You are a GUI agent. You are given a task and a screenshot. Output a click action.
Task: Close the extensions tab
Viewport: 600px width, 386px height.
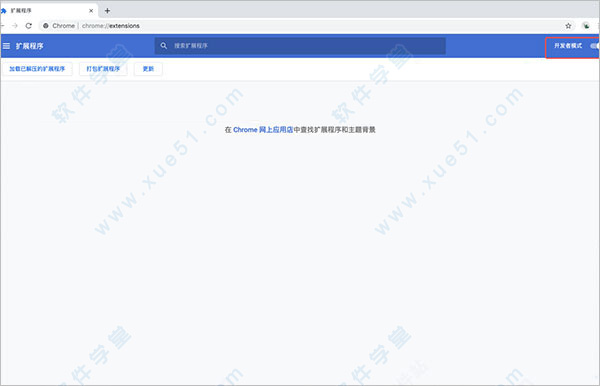[91, 11]
